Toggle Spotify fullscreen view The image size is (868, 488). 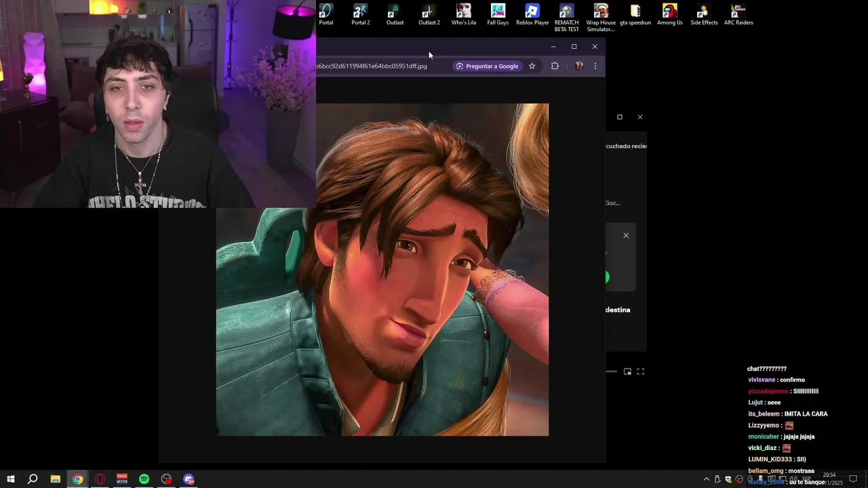[640, 371]
